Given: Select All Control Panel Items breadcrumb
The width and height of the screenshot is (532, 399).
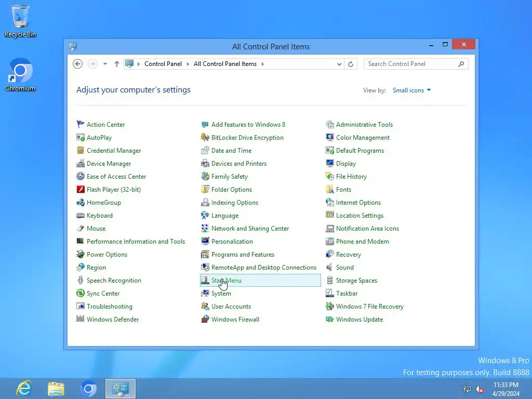Looking at the screenshot, I should point(225,64).
